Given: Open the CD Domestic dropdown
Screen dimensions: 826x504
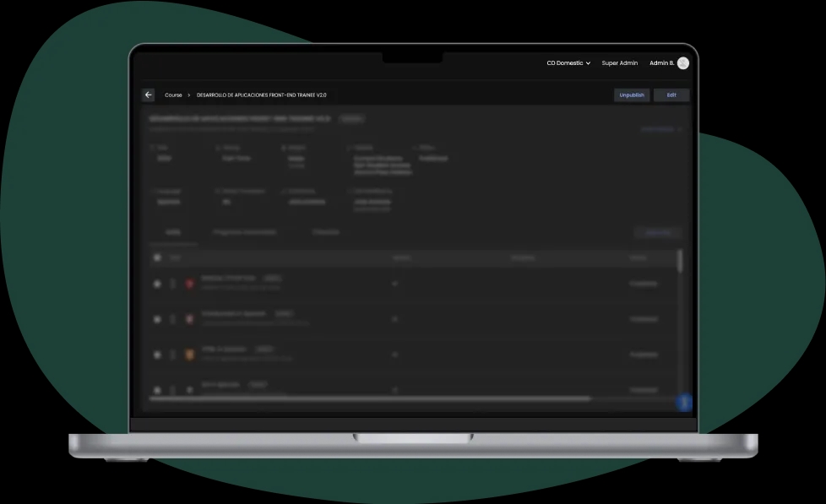Looking at the screenshot, I should (x=567, y=62).
